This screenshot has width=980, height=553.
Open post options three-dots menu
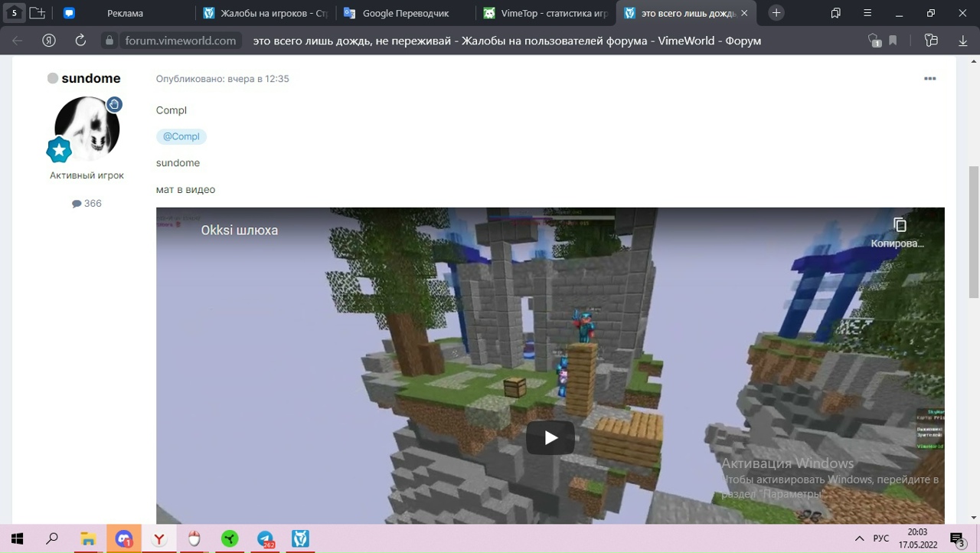[x=929, y=79]
